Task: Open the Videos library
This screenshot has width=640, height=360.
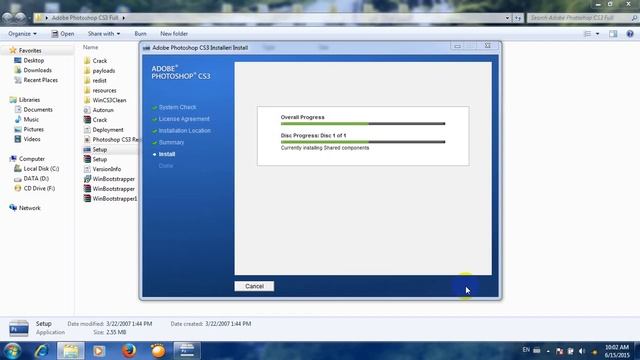Action: click(x=32, y=139)
